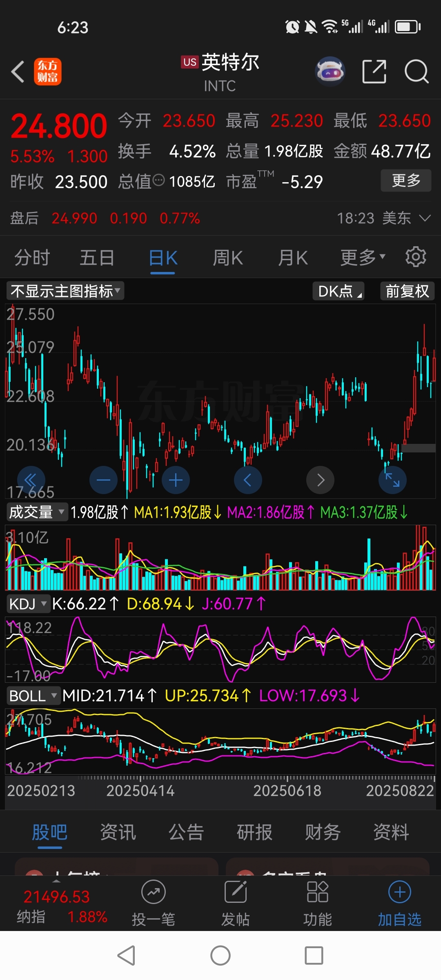The image size is (441, 980).
Task: Tap the 更多 quote details button
Action: tap(406, 180)
